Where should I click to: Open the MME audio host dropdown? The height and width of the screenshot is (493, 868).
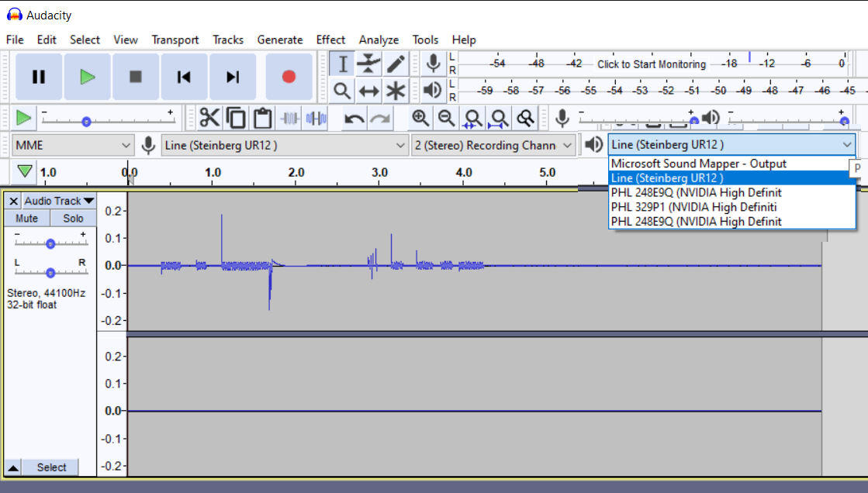(x=72, y=146)
